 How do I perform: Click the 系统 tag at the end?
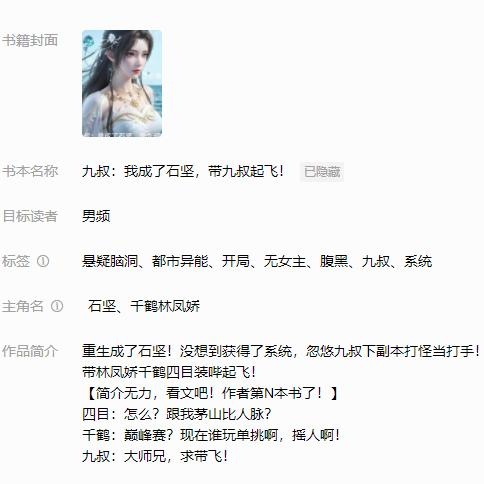418,261
